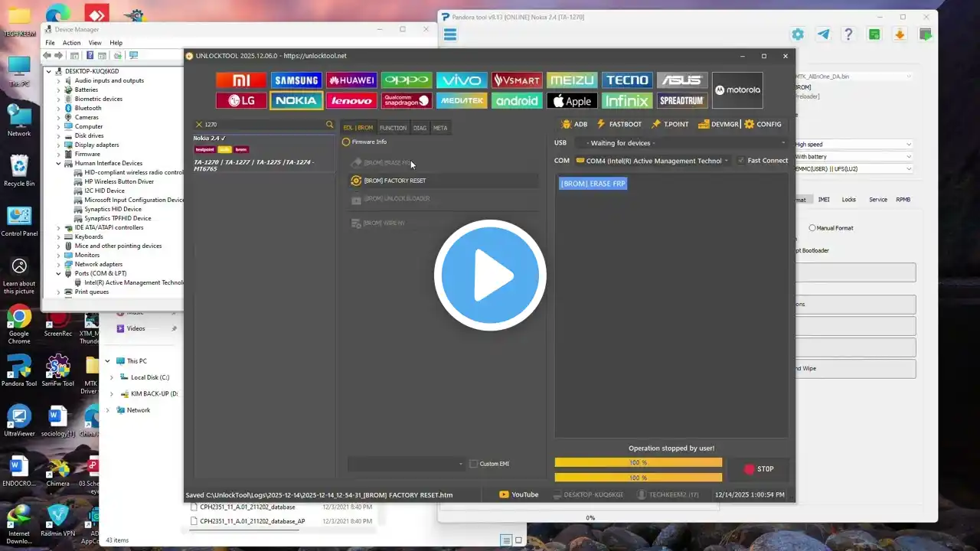Pick the OPPO brand tile
The height and width of the screenshot is (551, 980).
pos(407,80)
